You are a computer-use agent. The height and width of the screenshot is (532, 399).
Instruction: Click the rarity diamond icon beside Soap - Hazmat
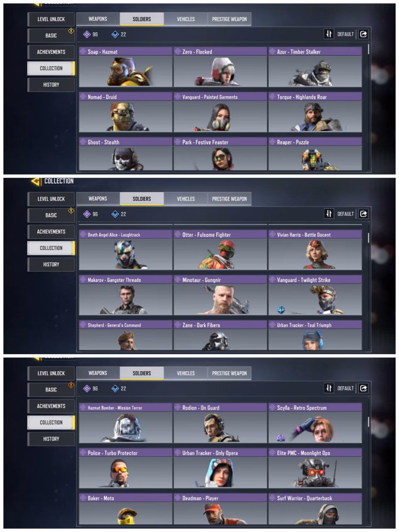coord(83,52)
